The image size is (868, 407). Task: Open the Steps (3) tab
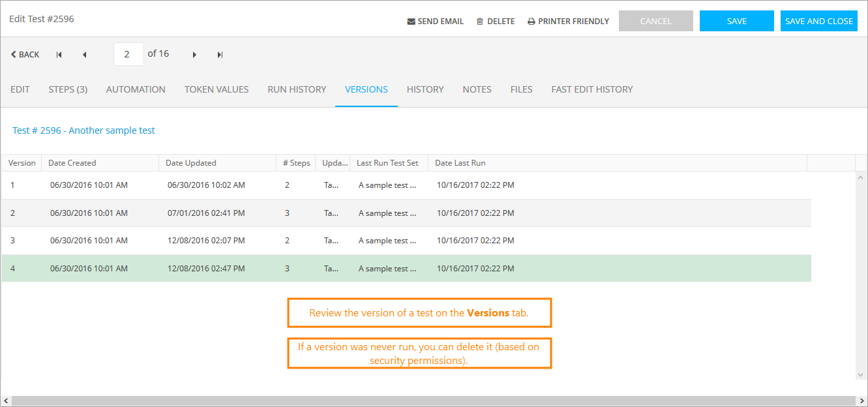(x=68, y=89)
